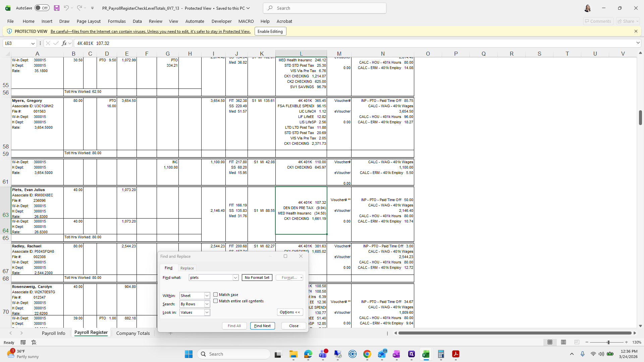Expand the Name Box dropdown arrow
The image size is (644, 362).
(x=33, y=43)
